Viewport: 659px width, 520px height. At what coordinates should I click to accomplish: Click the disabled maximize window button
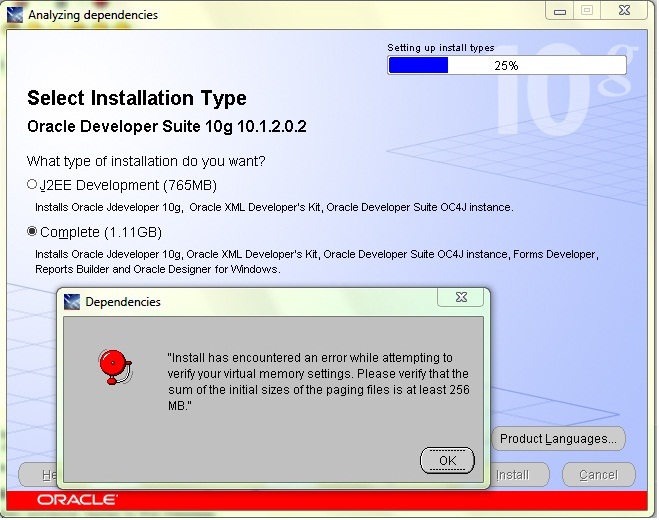pyautogui.click(x=587, y=11)
